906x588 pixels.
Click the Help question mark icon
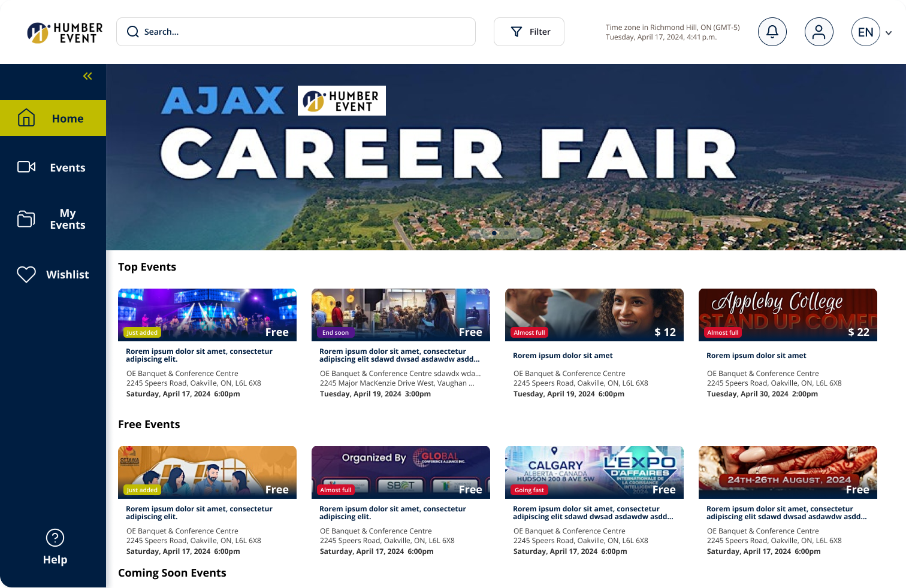click(55, 538)
